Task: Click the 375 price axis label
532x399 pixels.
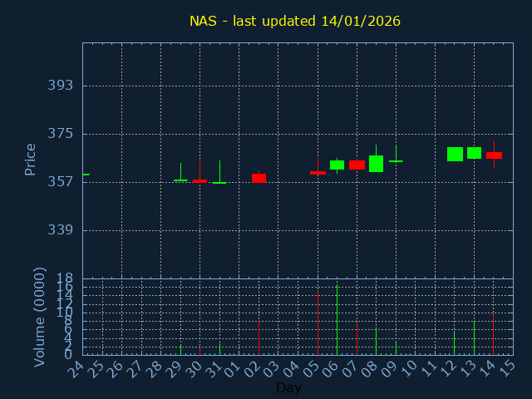Action: click(x=60, y=134)
